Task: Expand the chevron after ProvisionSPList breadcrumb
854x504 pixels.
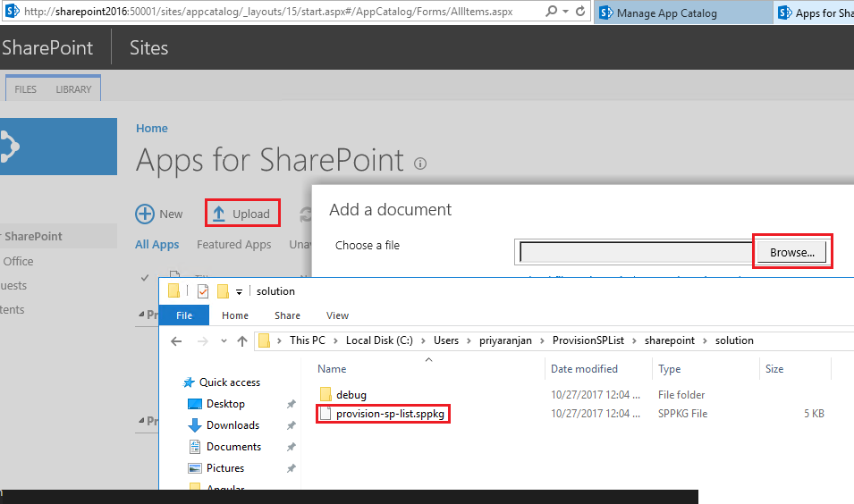Action: (635, 340)
